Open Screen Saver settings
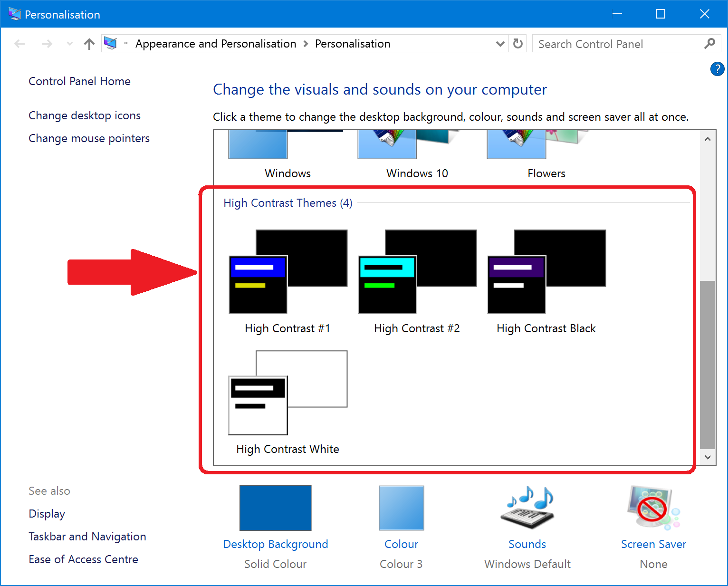Screen dimensions: 728x586 (653, 508)
